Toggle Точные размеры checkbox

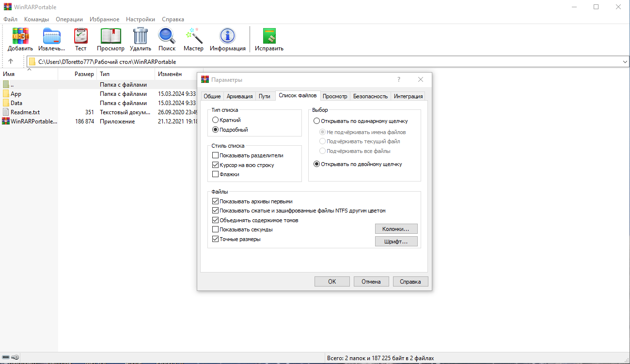(216, 239)
